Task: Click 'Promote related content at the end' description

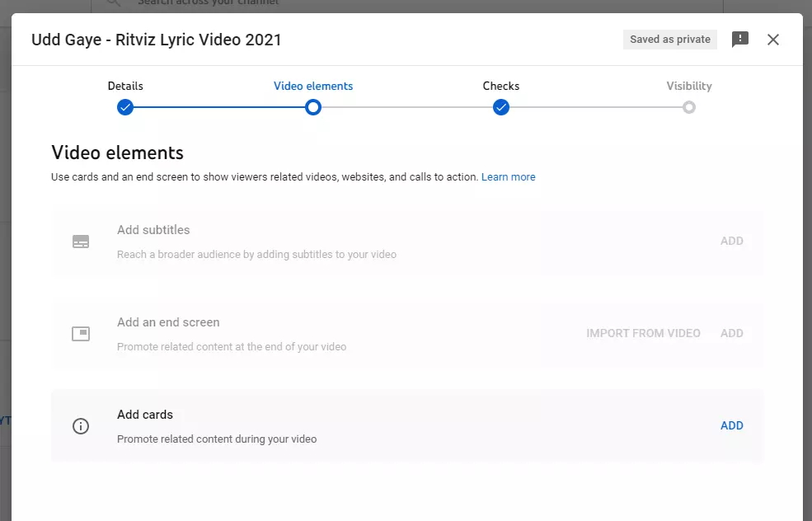Action: 232,346
